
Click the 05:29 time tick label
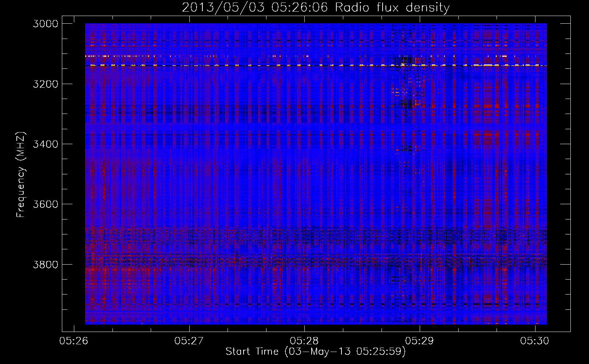click(x=420, y=341)
